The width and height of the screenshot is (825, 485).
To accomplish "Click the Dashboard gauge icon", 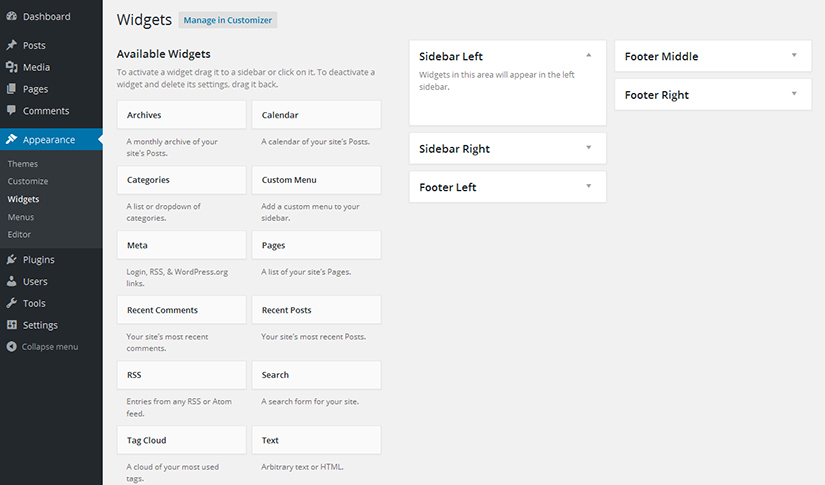I will pos(12,17).
